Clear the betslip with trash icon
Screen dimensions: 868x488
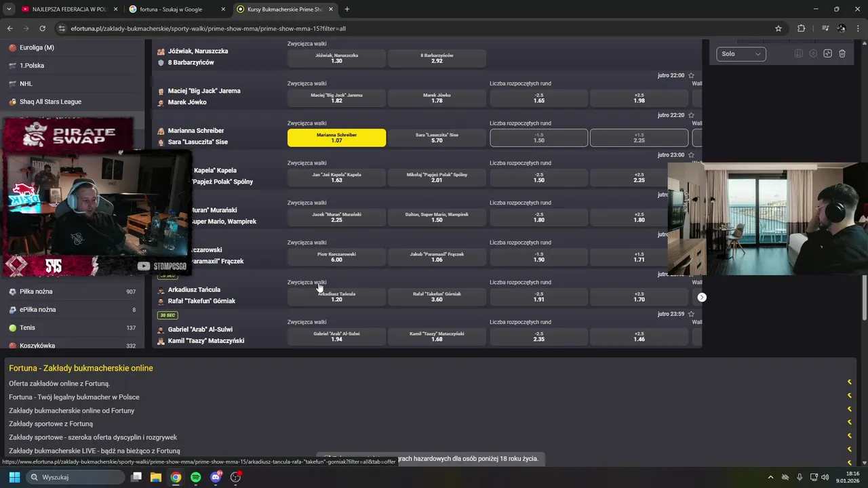tap(842, 54)
